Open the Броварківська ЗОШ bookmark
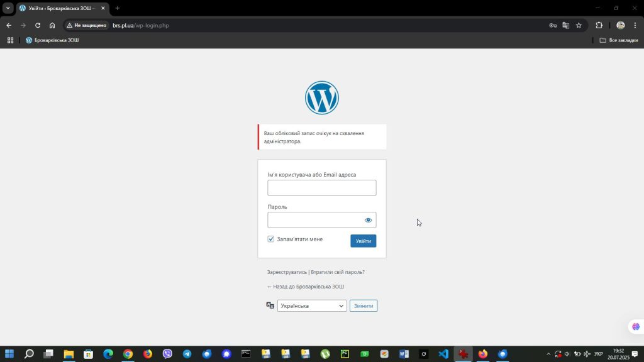Screen dimensions: 644x362 click(x=52, y=40)
